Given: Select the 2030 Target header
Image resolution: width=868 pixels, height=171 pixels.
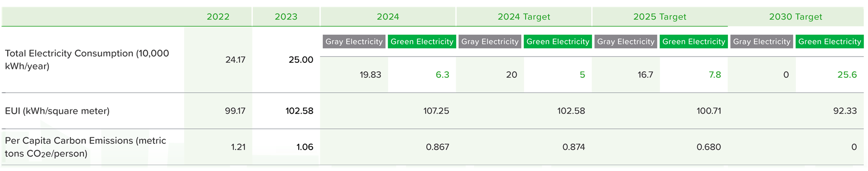Looking at the screenshot, I should pos(796,17).
